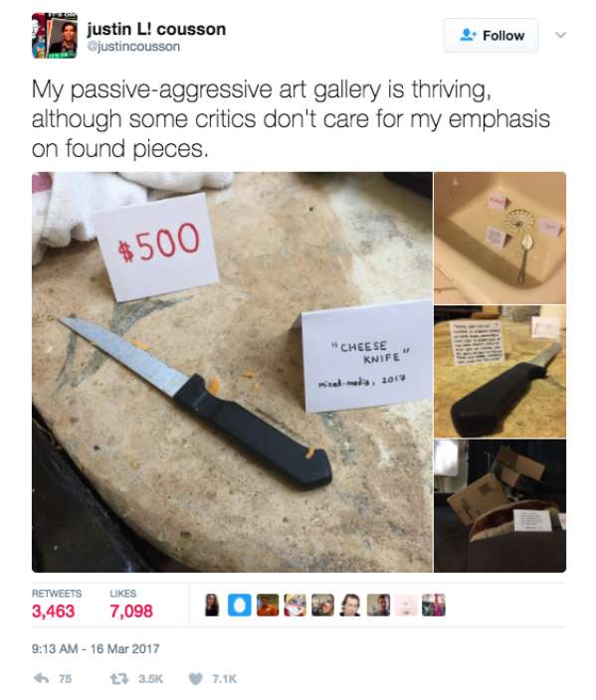View the large knife on counter photo

[499, 372]
